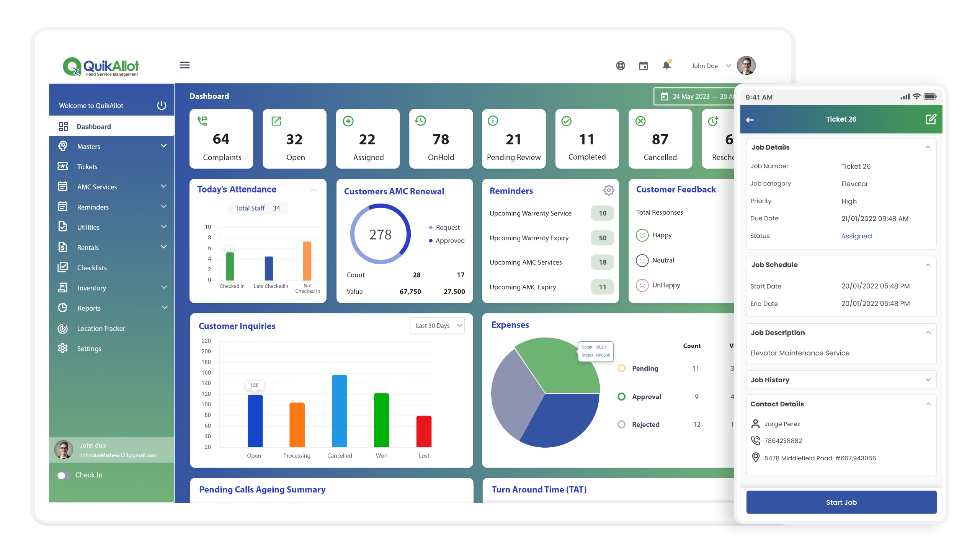Open the hamburger menu beside the logo

click(x=185, y=65)
